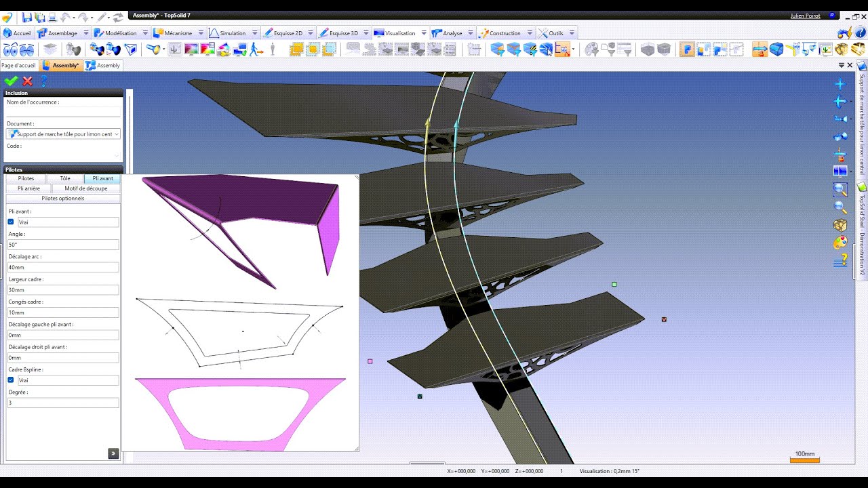Click the flashlight lighting icon
This screenshot has height=488, width=868.
[x=155, y=49]
